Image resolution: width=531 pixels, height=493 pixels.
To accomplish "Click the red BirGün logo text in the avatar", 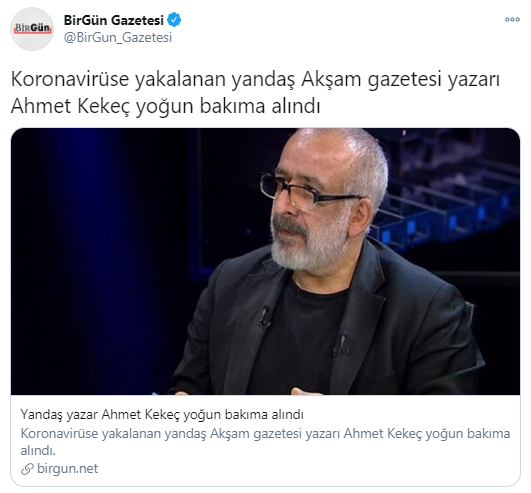I will (x=32, y=28).
